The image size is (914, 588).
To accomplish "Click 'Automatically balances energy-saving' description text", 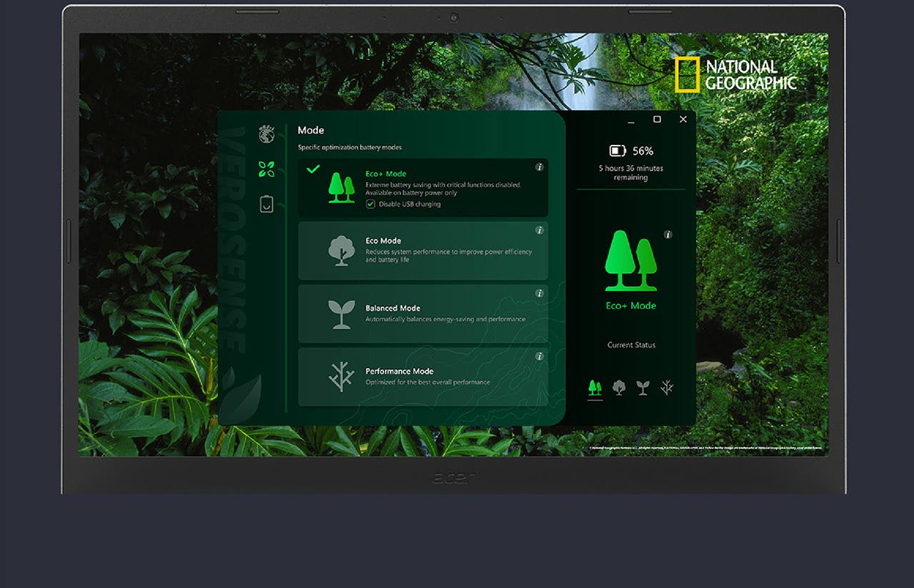I will pyautogui.click(x=446, y=320).
